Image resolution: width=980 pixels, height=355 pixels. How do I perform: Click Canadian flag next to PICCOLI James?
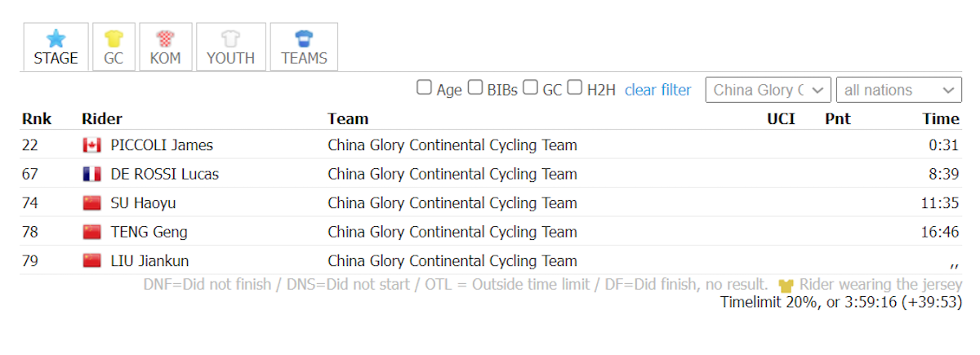point(91,145)
